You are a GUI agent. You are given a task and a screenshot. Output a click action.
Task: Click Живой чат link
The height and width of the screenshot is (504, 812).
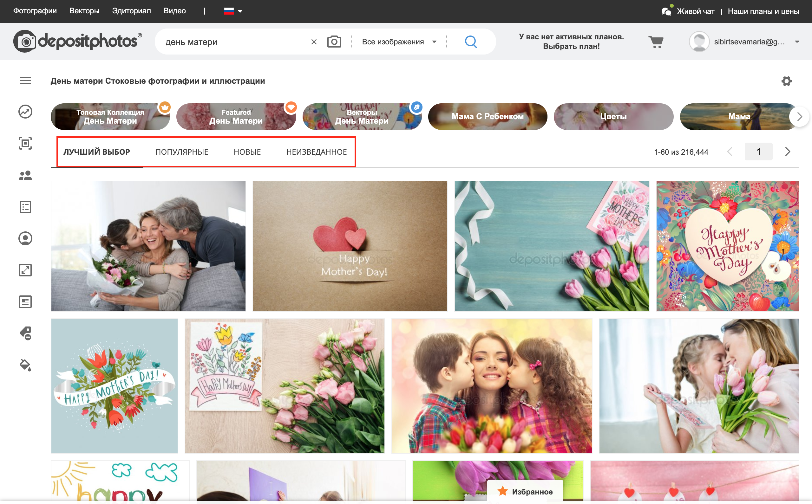coord(696,11)
